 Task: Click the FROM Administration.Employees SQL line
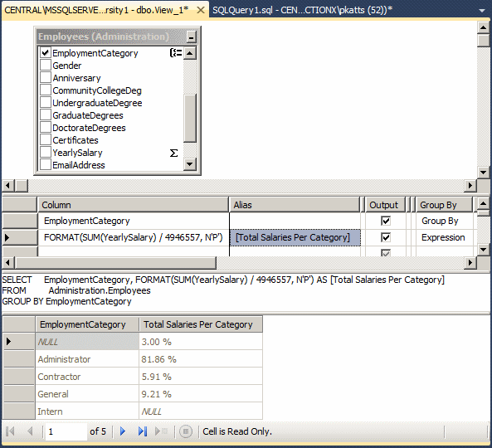click(x=76, y=290)
